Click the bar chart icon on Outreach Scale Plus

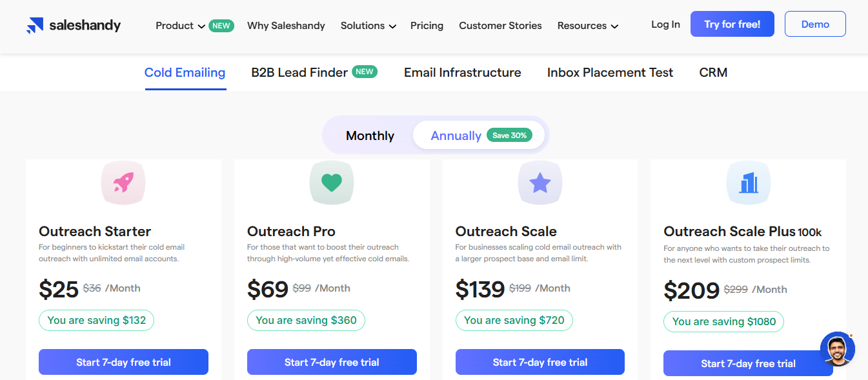point(748,183)
